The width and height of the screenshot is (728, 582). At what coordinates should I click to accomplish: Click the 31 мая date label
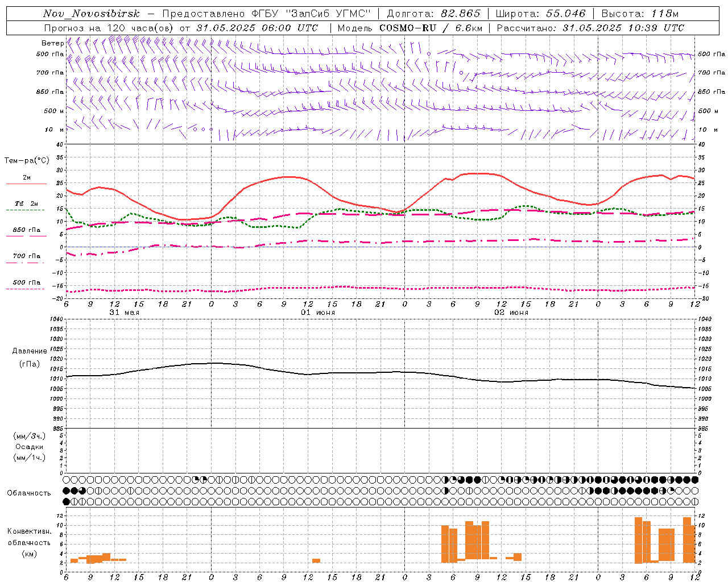[124, 313]
